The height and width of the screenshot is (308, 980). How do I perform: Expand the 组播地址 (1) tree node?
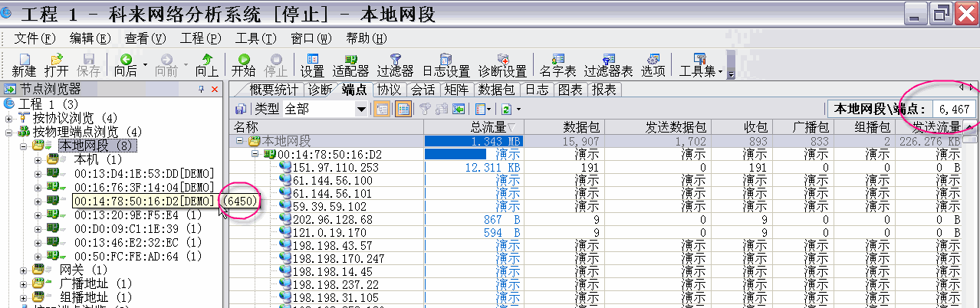point(23,297)
